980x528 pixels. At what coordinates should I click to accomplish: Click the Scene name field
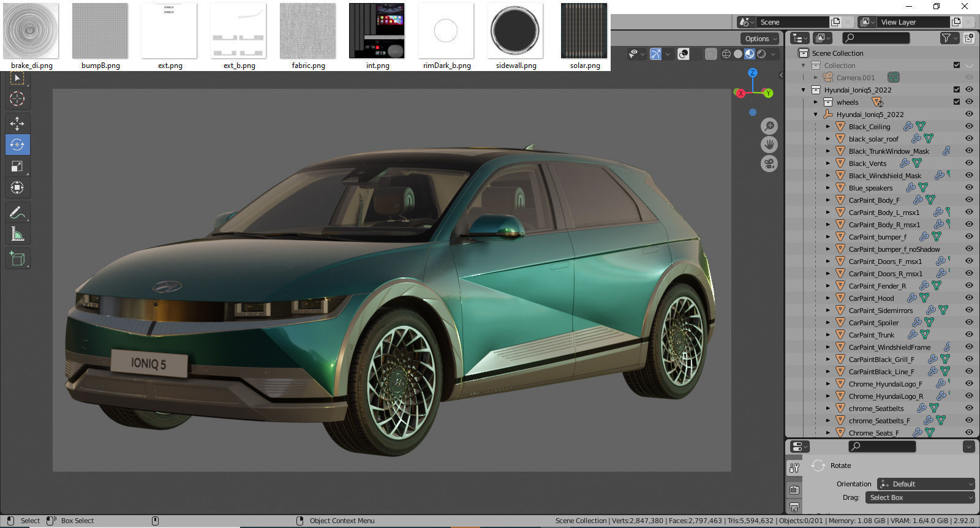pos(794,22)
